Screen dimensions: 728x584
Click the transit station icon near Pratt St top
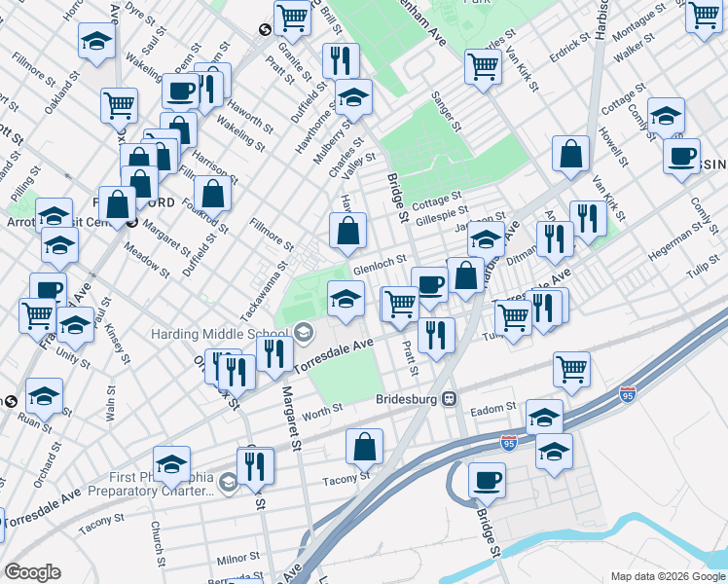point(265,30)
